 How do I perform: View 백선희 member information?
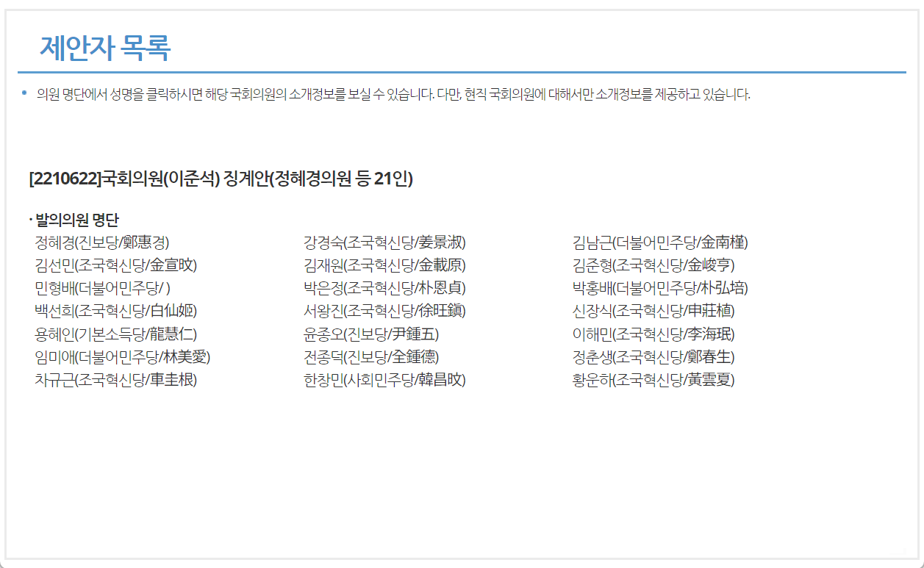115,311
